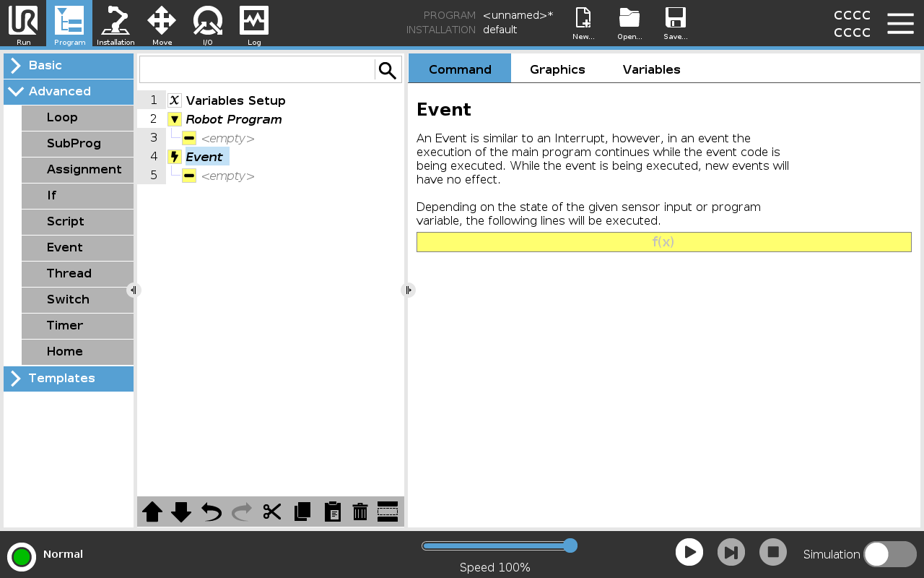Click the yellow f(x) expression field
The height and width of the screenshot is (578, 924).
pos(663,242)
